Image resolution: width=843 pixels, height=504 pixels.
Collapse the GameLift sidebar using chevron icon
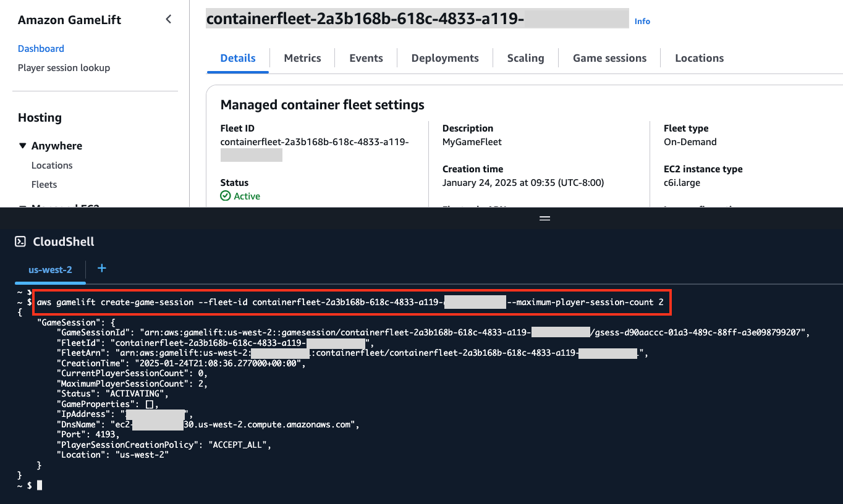[x=168, y=19]
